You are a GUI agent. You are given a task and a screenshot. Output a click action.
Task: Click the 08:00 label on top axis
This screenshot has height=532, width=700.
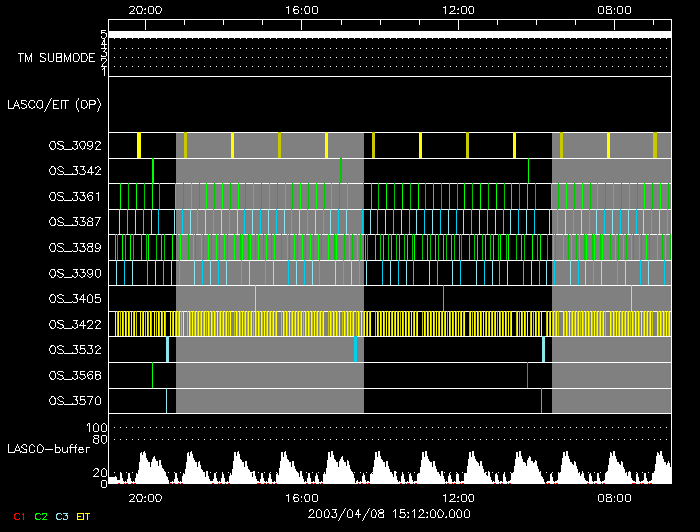(614, 9)
